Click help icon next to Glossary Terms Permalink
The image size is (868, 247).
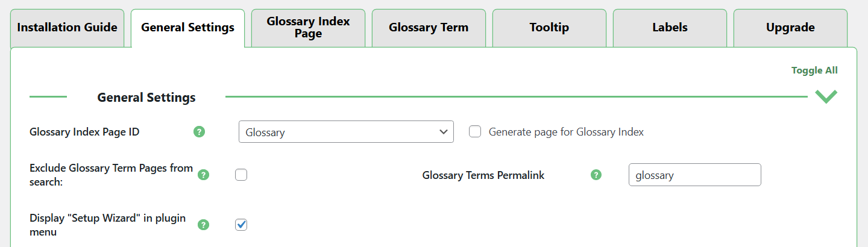click(596, 175)
